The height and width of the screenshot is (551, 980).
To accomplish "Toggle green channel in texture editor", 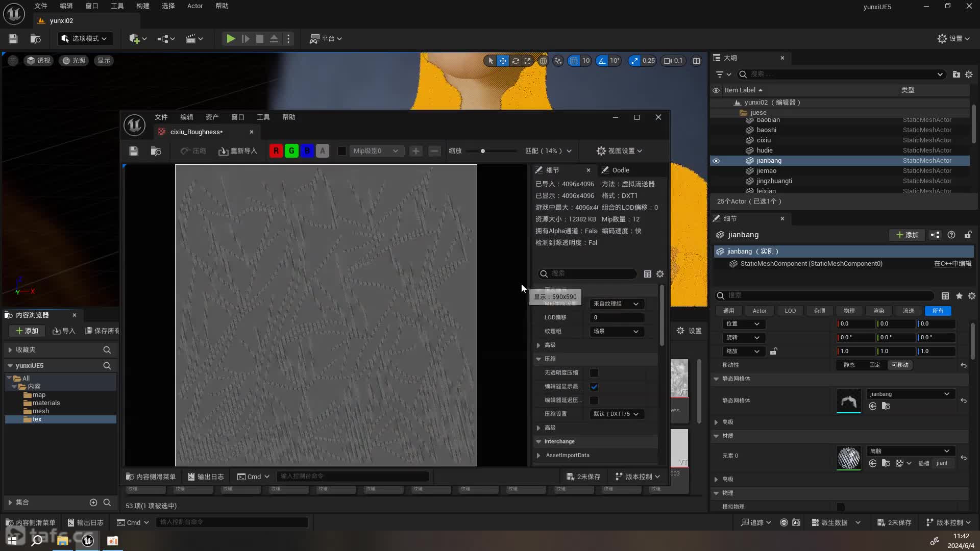I will coord(291,151).
